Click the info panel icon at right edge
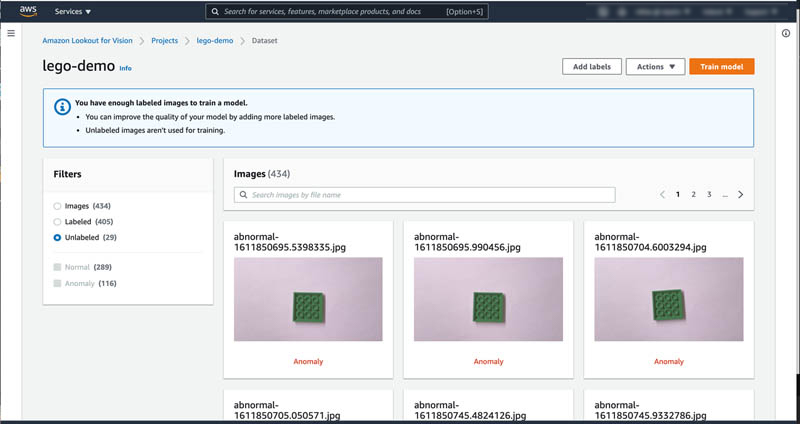Viewport: 800px width, 424px height. click(x=786, y=33)
